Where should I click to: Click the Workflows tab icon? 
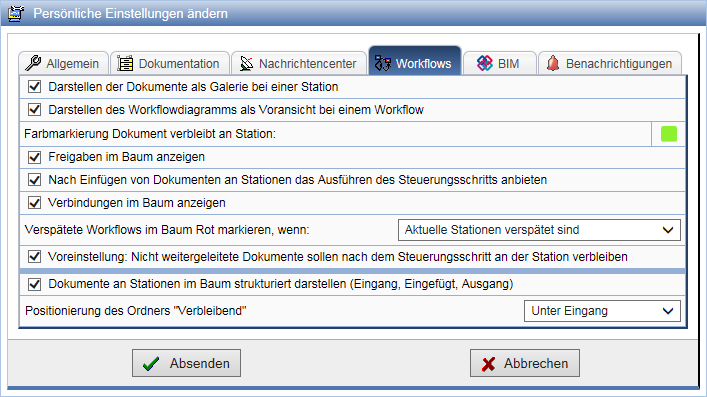[383, 63]
